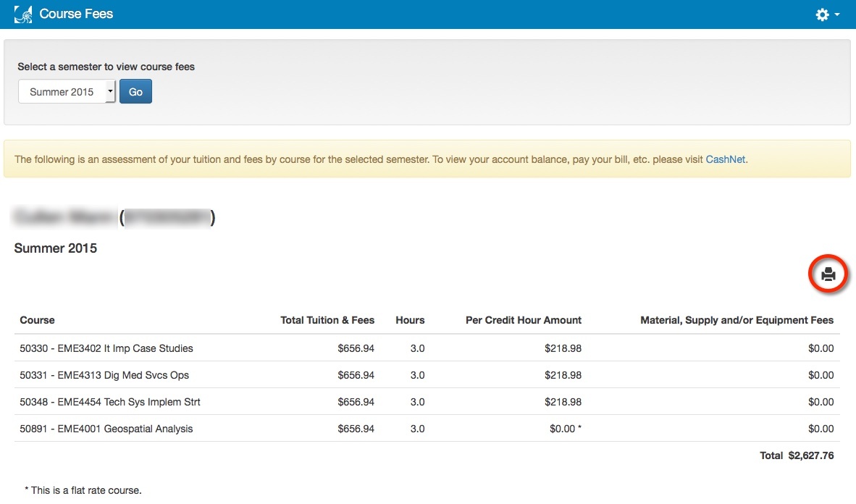Click the $656.94 tuition for EME4454
This screenshot has height=504, width=856.
[x=356, y=402]
